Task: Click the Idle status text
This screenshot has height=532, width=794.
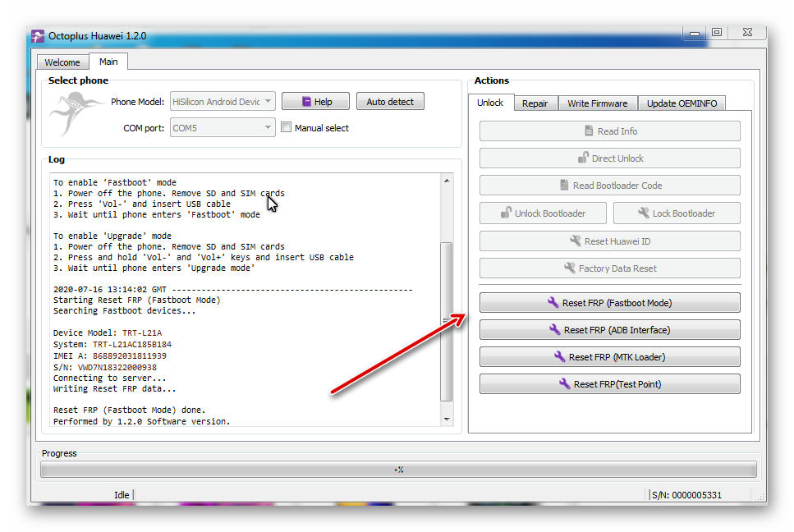Action: point(122,494)
